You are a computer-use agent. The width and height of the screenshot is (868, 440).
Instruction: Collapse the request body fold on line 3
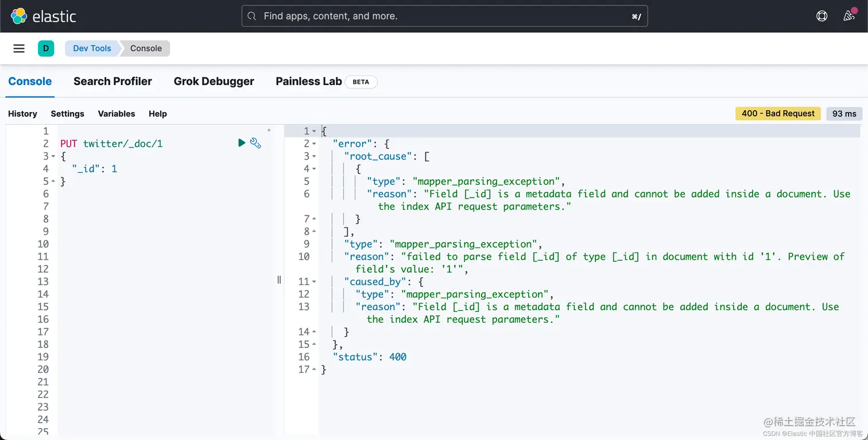tap(53, 156)
